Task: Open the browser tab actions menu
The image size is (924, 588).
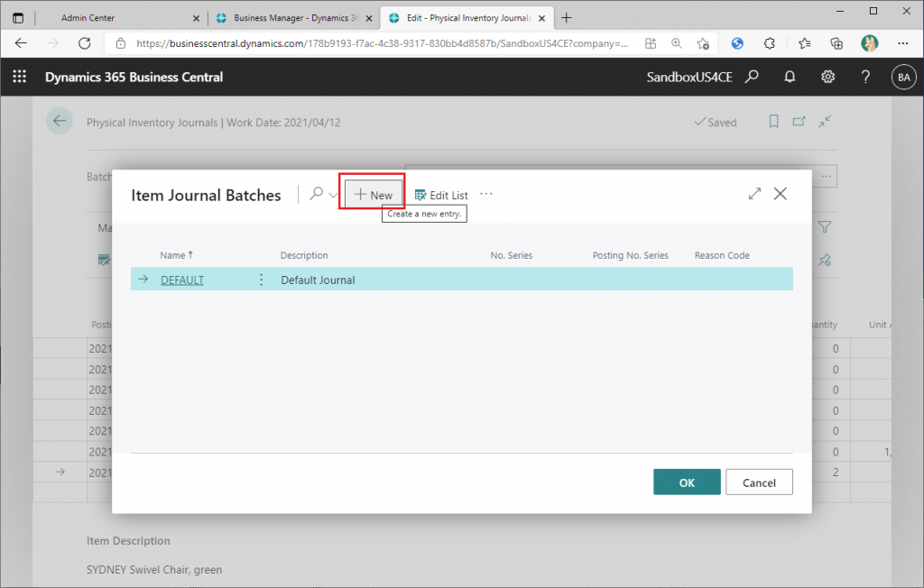Action: [x=18, y=18]
